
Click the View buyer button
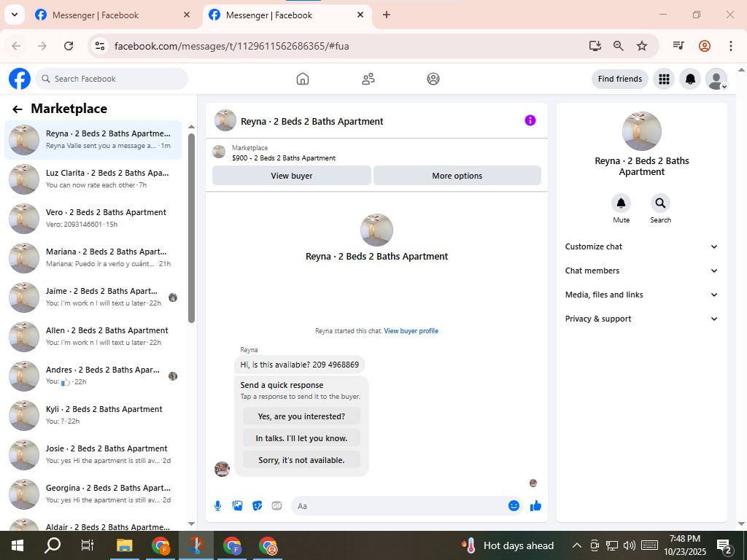(292, 176)
